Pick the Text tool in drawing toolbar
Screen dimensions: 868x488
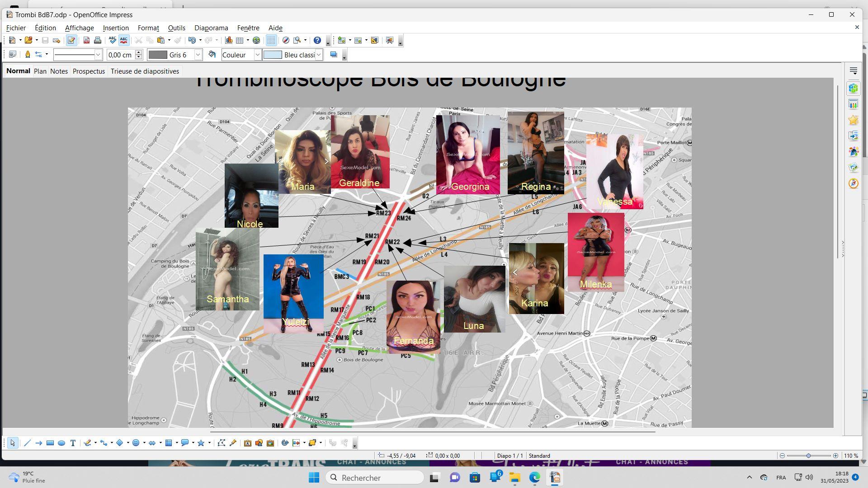pyautogui.click(x=73, y=443)
